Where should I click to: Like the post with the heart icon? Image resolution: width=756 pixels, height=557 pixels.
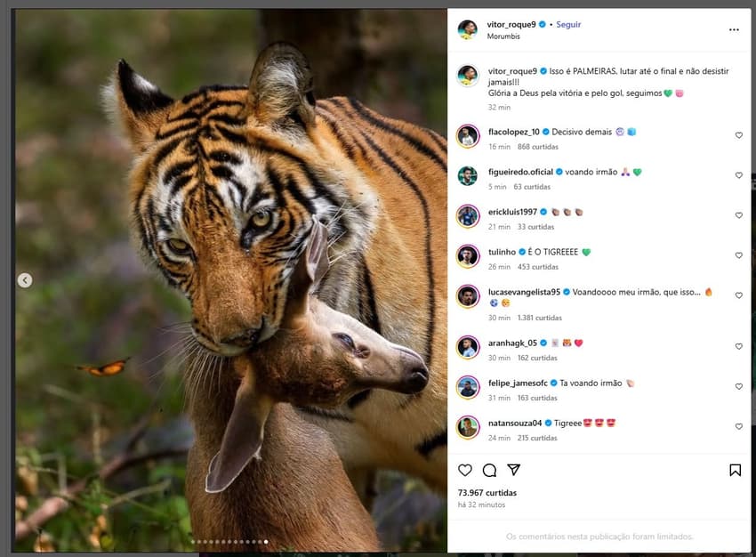(x=465, y=470)
